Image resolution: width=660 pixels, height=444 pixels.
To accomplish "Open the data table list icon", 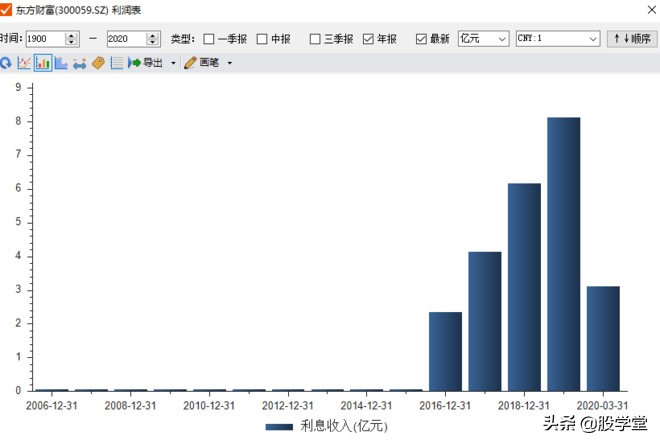I will [116, 63].
